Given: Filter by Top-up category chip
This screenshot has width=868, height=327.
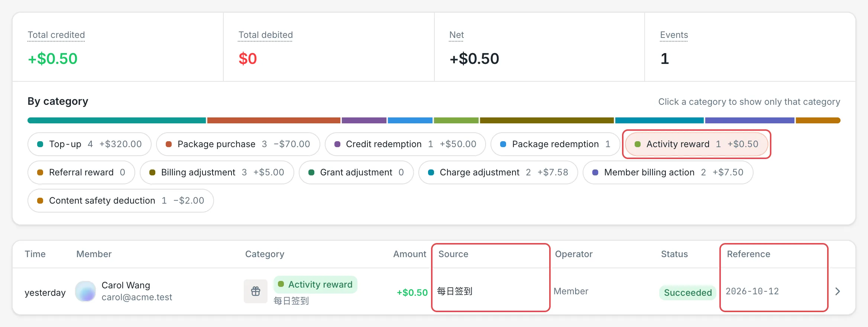Looking at the screenshot, I should (x=90, y=144).
